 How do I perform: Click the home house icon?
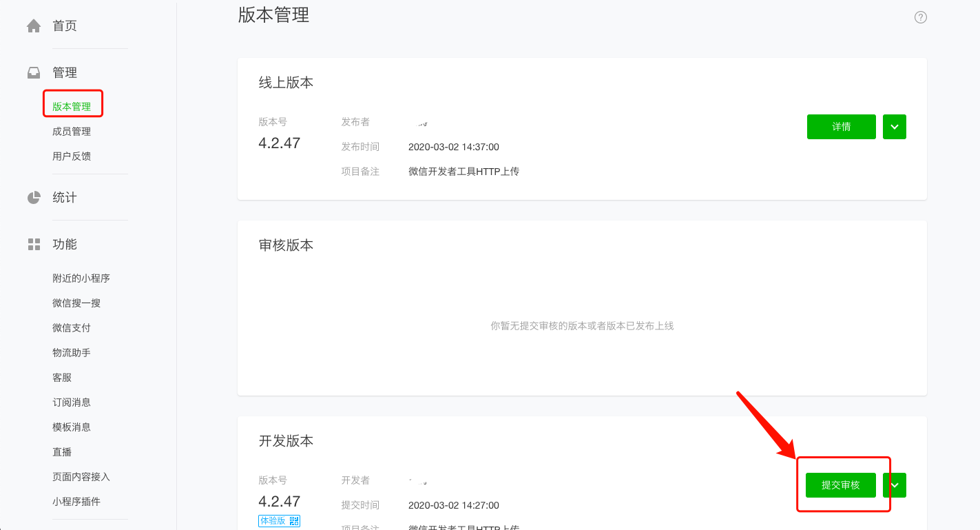pyautogui.click(x=34, y=26)
